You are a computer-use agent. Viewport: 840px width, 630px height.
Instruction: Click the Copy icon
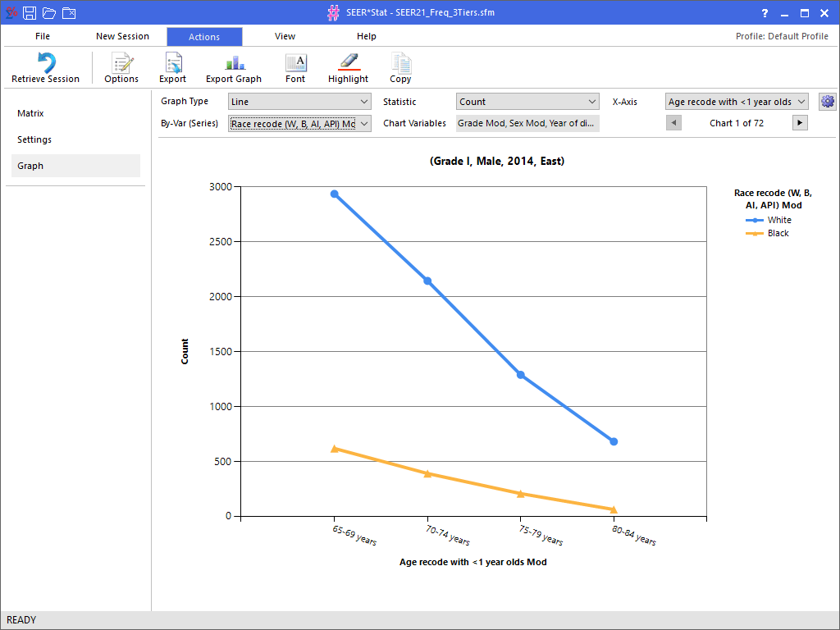point(400,64)
